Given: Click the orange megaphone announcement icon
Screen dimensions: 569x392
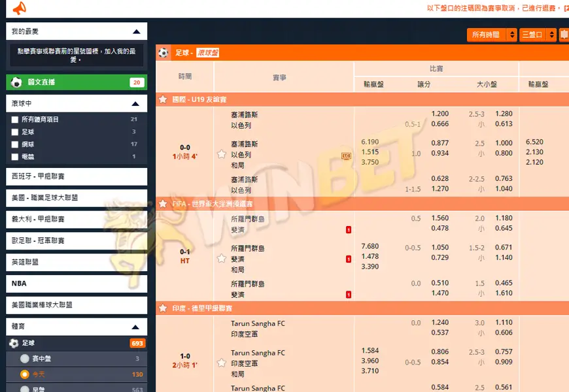Looking at the screenshot, I should click(19, 8).
